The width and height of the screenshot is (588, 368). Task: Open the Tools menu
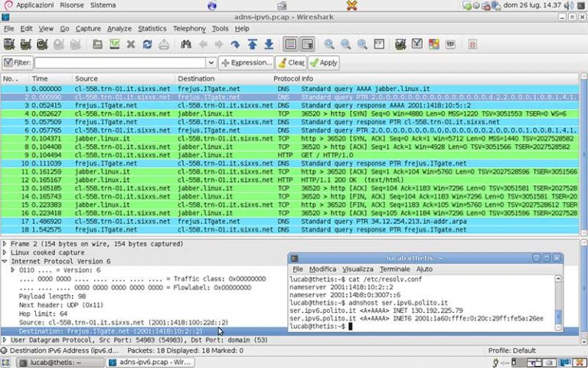(x=220, y=28)
